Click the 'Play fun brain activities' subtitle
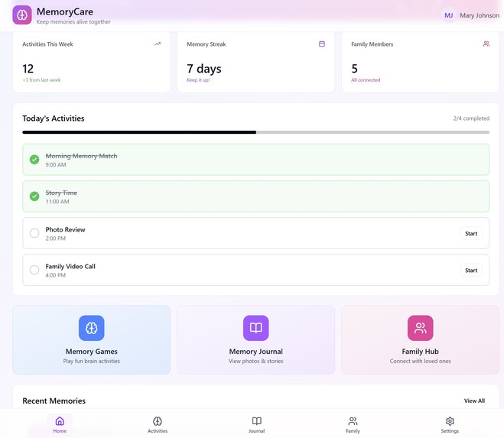This screenshot has height=438, width=504. pyautogui.click(x=92, y=361)
